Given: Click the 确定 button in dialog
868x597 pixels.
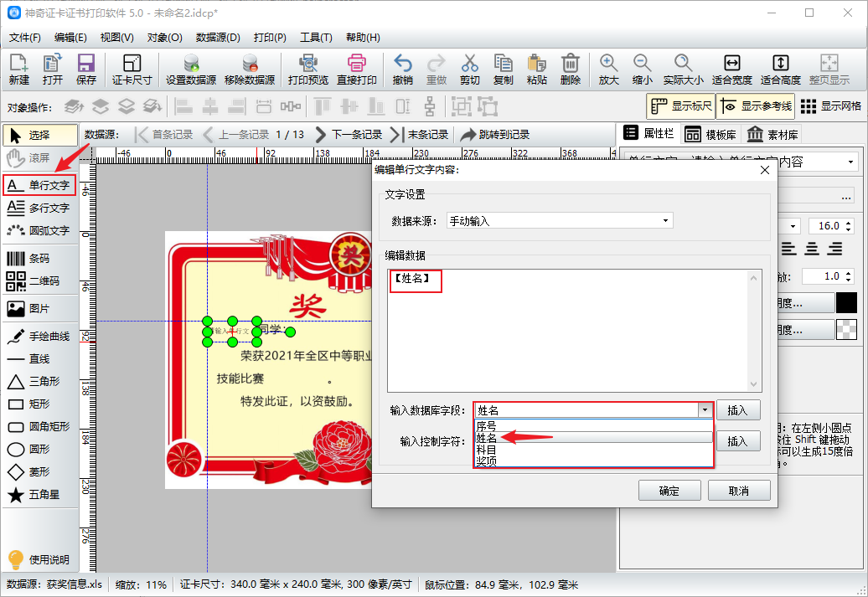Looking at the screenshot, I should click(x=669, y=491).
